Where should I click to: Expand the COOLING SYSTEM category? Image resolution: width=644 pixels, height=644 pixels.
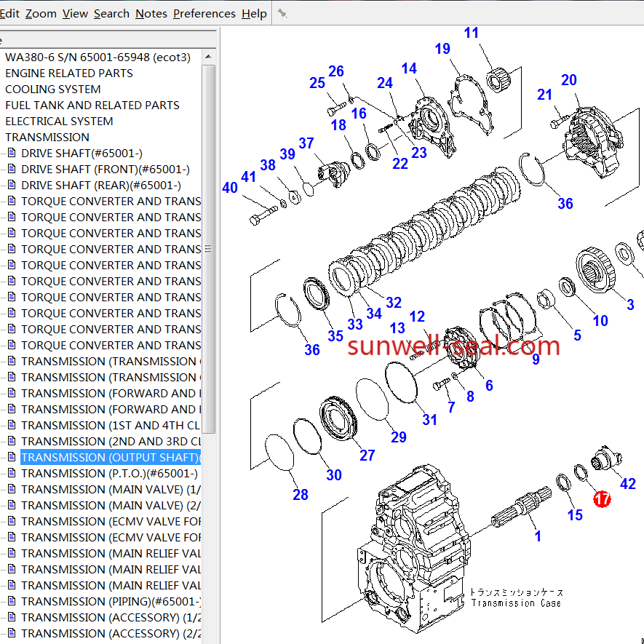[52, 90]
